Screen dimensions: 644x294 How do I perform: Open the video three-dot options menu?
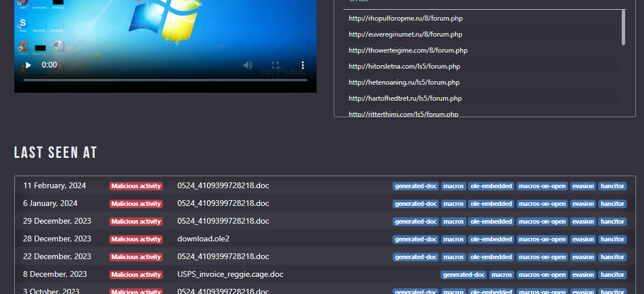tap(303, 65)
